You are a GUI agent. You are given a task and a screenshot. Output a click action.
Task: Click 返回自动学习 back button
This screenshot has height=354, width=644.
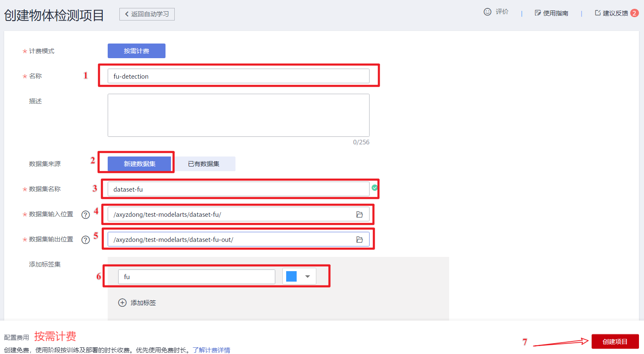[x=147, y=14]
